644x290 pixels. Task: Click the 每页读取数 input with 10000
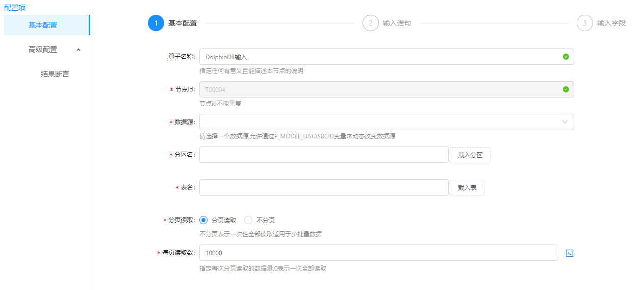(x=378, y=253)
